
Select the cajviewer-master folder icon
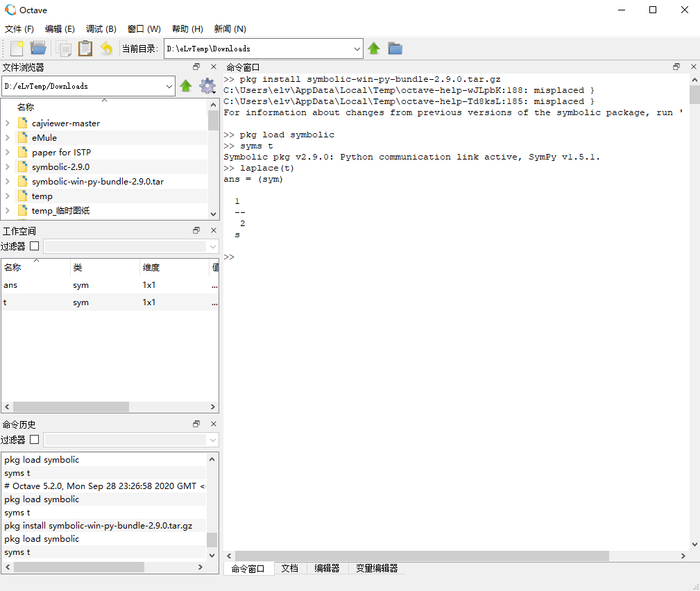click(x=23, y=123)
